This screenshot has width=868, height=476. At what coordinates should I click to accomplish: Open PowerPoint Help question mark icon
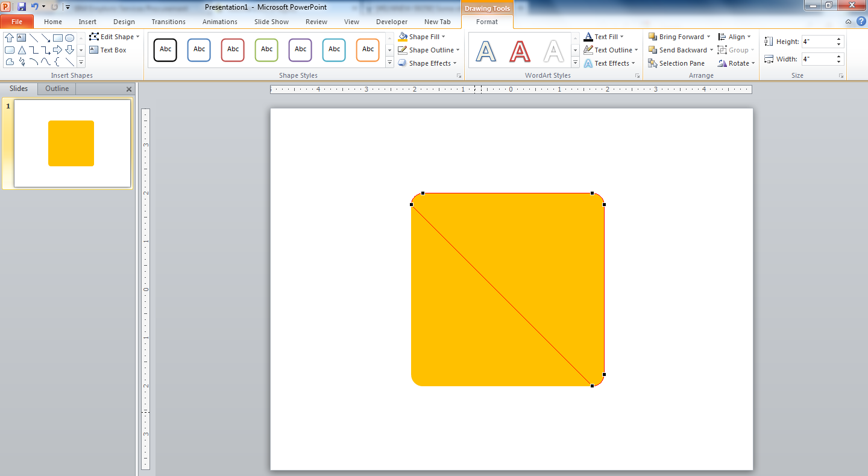861,21
